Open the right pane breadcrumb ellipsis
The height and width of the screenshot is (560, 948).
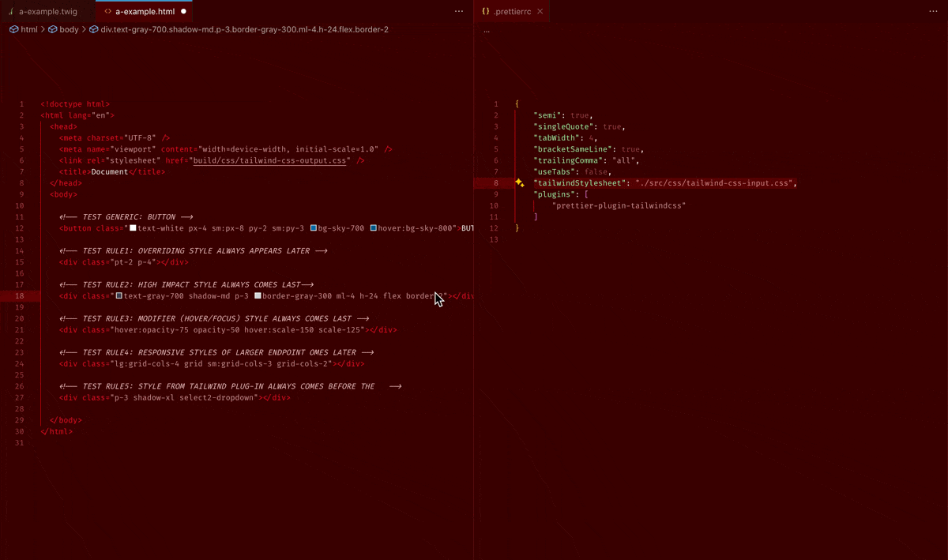click(x=486, y=32)
